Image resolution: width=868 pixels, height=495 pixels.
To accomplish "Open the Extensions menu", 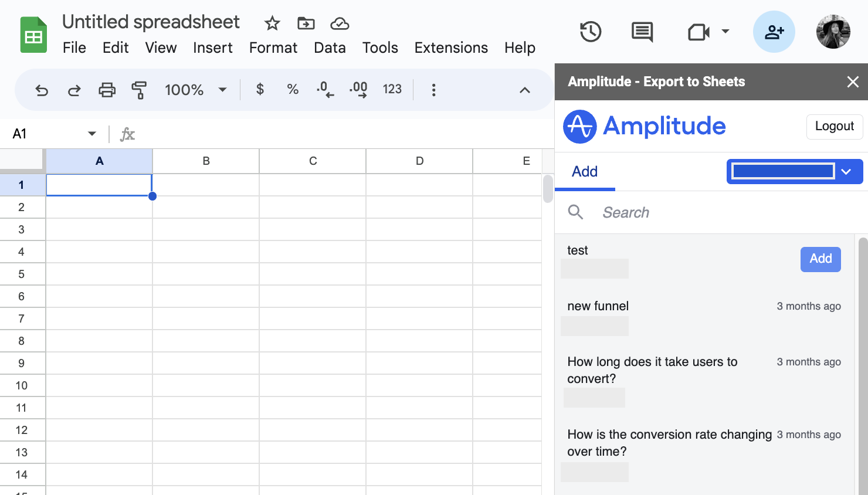I will coord(450,48).
